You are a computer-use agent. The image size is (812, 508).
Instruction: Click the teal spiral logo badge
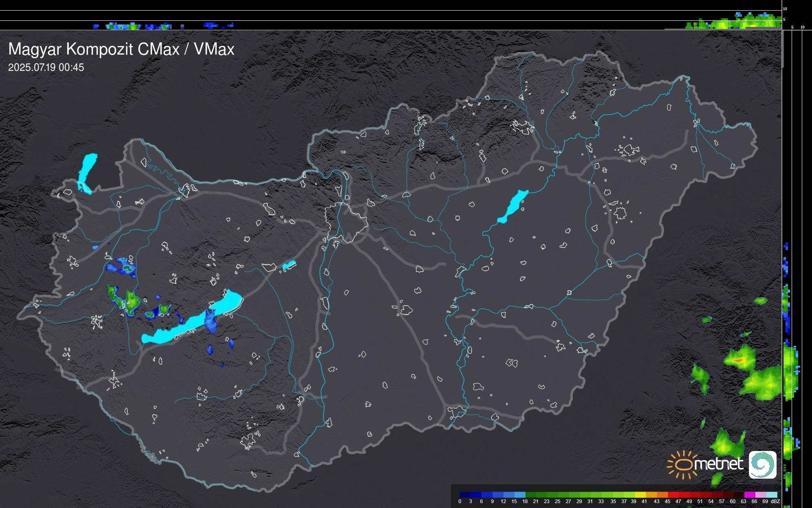(x=762, y=464)
